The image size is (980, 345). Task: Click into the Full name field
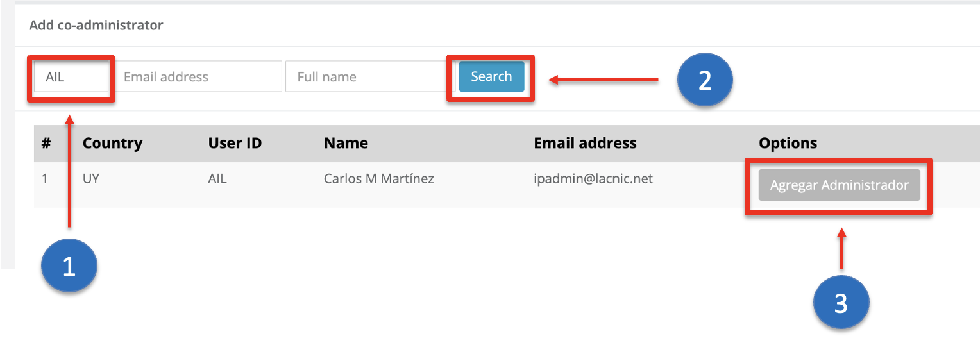tap(366, 77)
